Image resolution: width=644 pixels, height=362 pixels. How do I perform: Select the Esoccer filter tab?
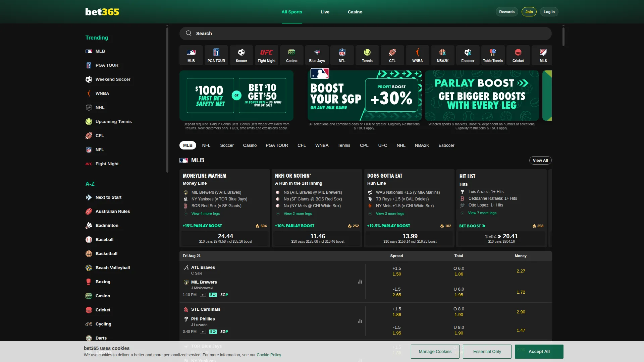pos(446,145)
